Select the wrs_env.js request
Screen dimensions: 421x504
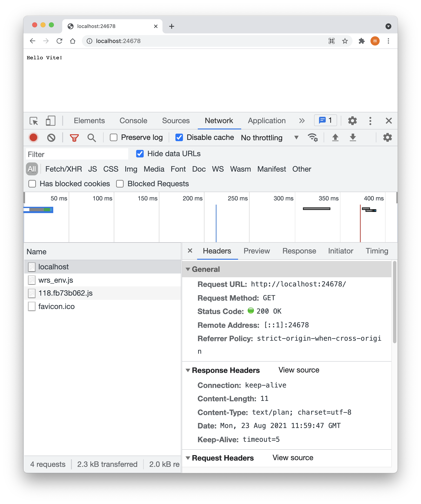[x=103, y=280]
